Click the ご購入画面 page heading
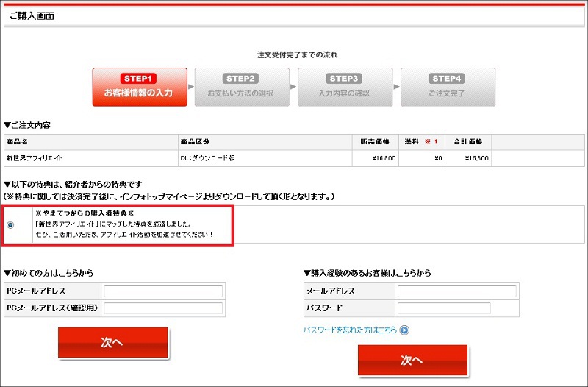Image resolution: width=588 pixels, height=387 pixels. (x=32, y=15)
